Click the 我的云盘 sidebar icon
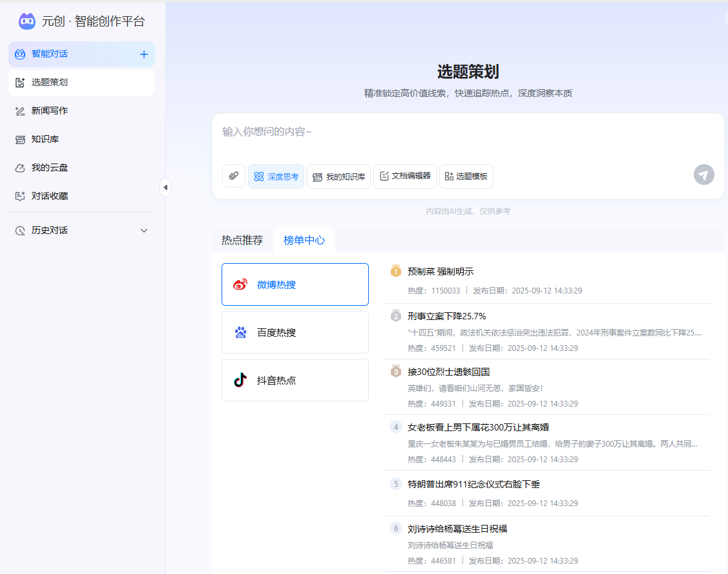Image resolution: width=728 pixels, height=574 pixels. (19, 167)
